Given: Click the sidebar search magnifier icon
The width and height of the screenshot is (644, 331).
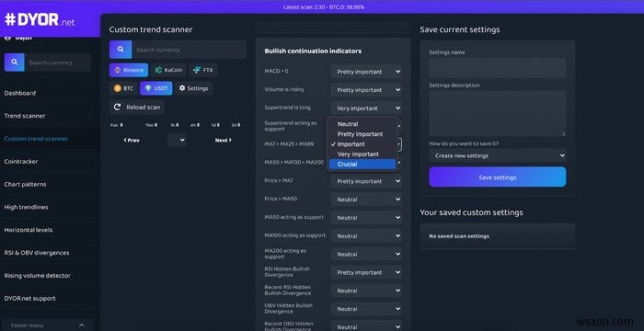Looking at the screenshot, I should click(15, 63).
